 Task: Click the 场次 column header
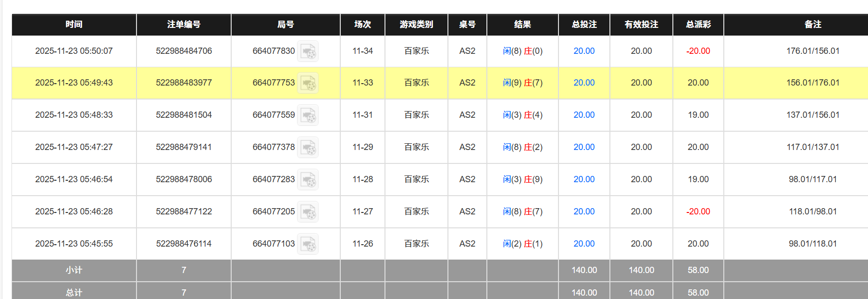[362, 25]
